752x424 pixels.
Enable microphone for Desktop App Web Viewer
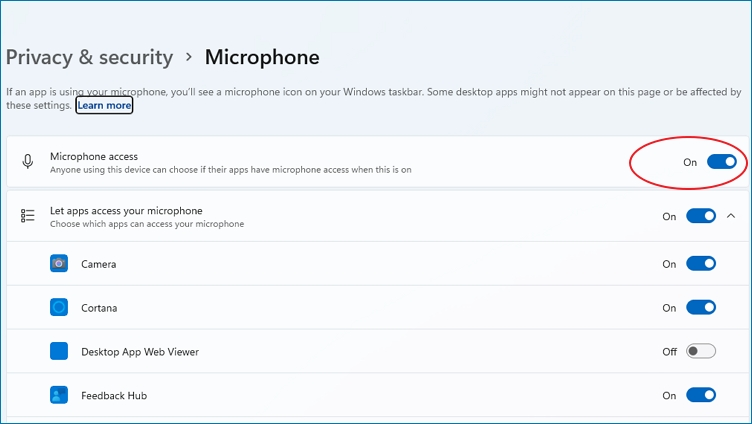point(701,351)
